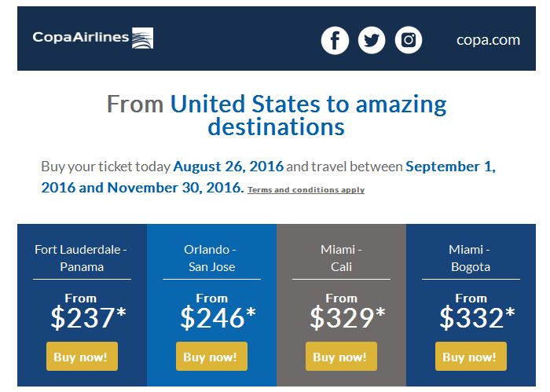The width and height of the screenshot is (550, 392).
Task: Buy now for Orlando - San Jose
Action: 211,356
